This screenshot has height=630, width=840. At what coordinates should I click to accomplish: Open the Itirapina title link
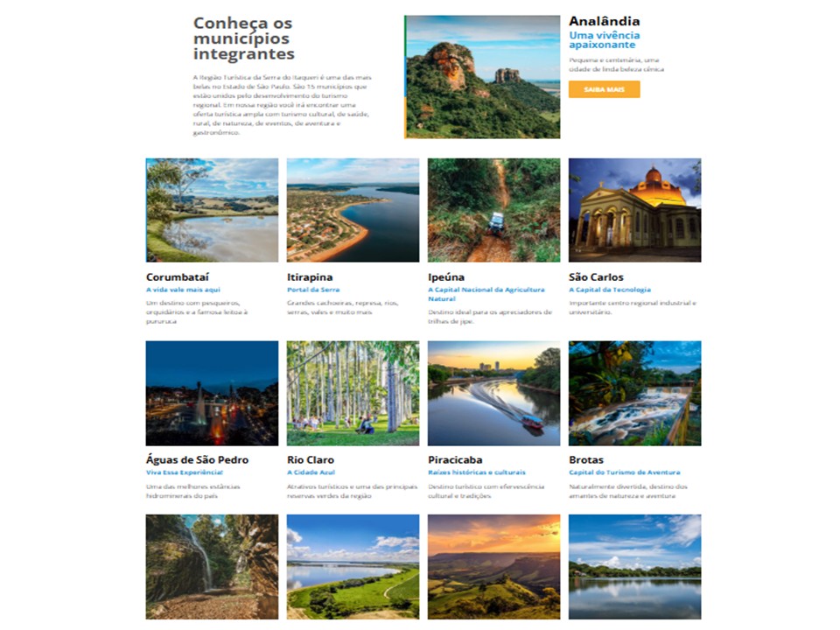coord(310,277)
